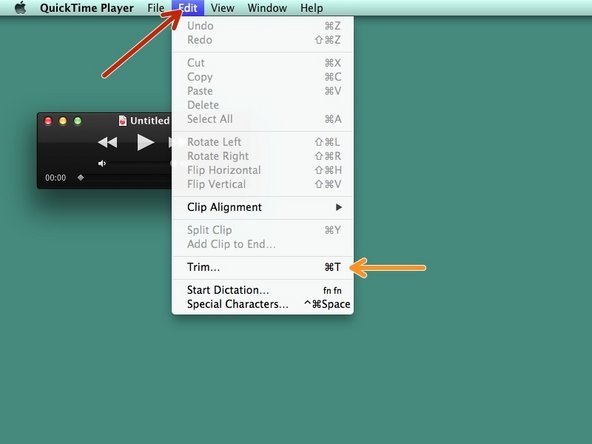The height and width of the screenshot is (444, 592).
Task: Open the Apple menu
Action: [20, 8]
